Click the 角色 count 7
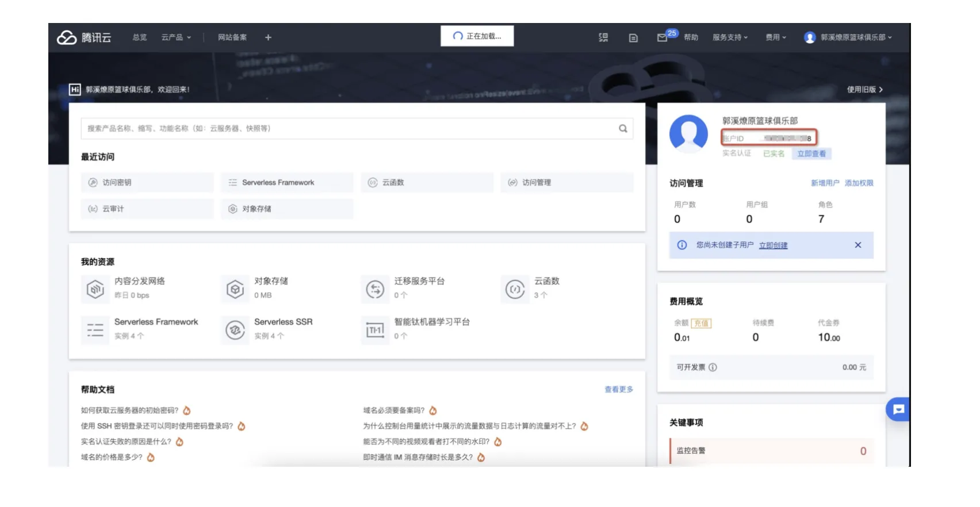Viewport: 980px width, 507px height. pos(821,219)
